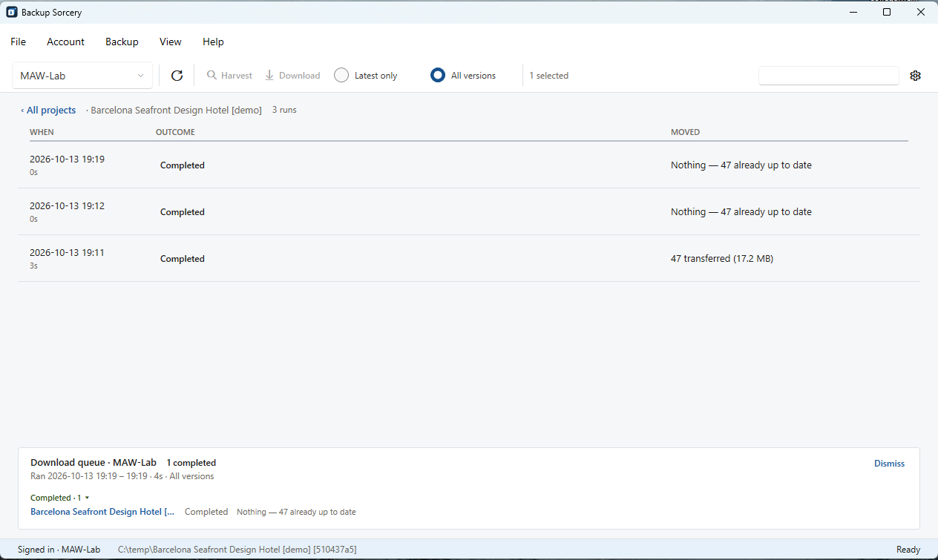This screenshot has height=560, width=938.
Task: Click the MOVED column header
Action: tap(685, 132)
